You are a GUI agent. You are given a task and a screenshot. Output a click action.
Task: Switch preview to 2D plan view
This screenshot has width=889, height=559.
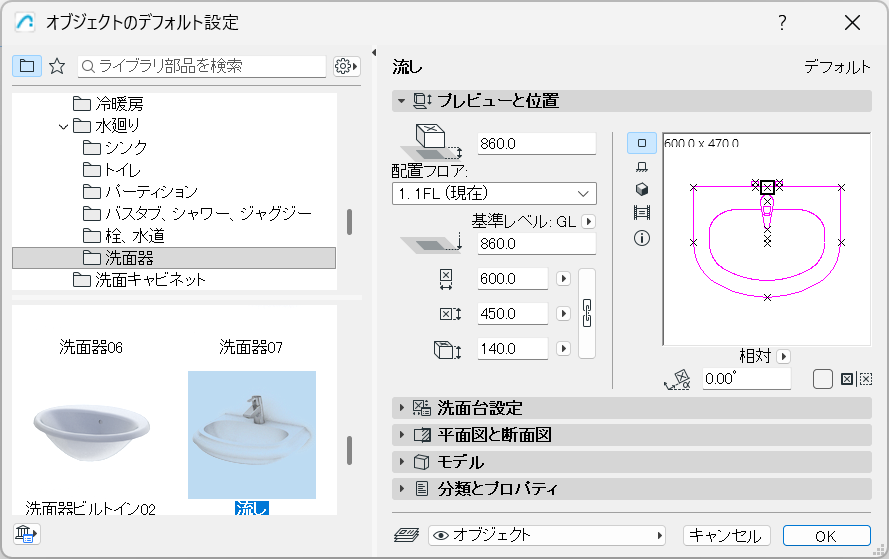(642, 143)
